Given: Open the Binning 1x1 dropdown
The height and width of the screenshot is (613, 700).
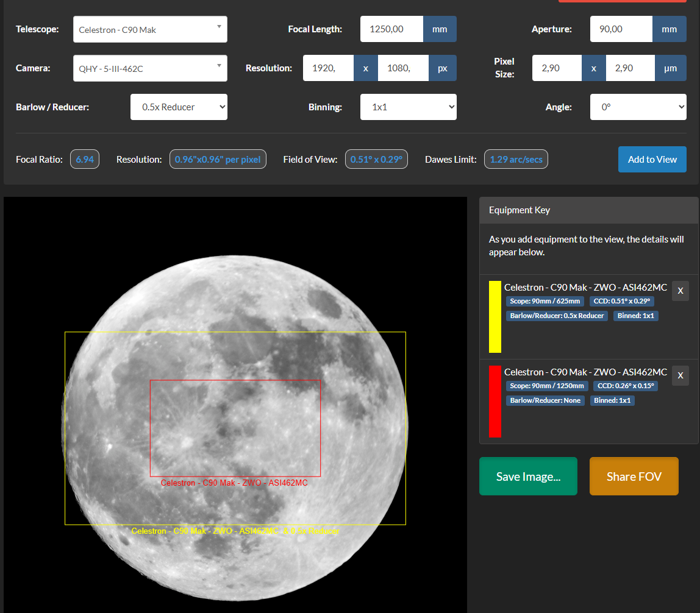Looking at the screenshot, I should coord(408,107).
